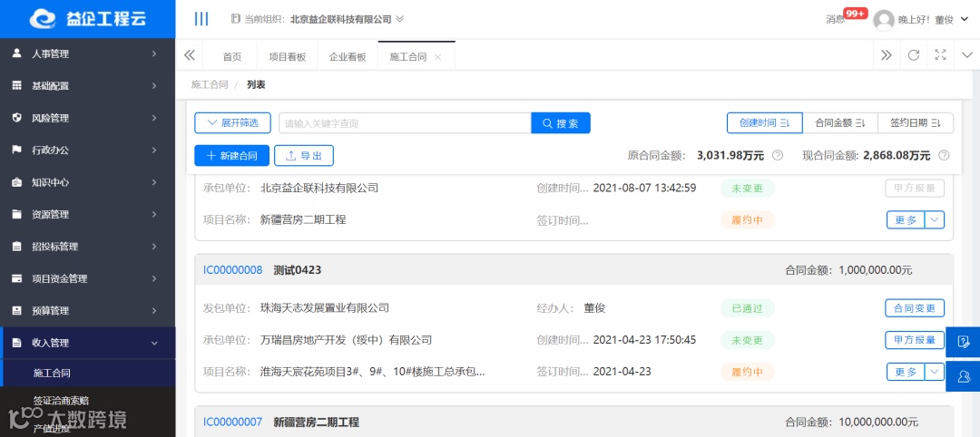Screen dimensions: 980x437
Task: Expand the 项目资金管理 menu
Action: [153, 278]
